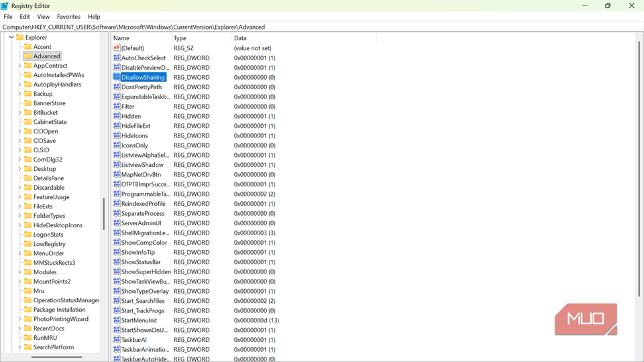Select the LowRegistry key
644x362 pixels.
point(49,244)
